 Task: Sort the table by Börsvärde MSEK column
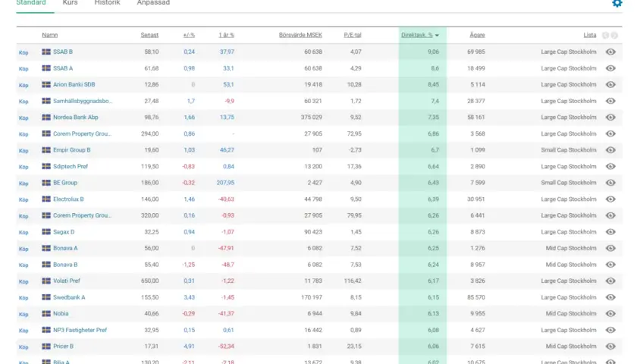click(300, 35)
